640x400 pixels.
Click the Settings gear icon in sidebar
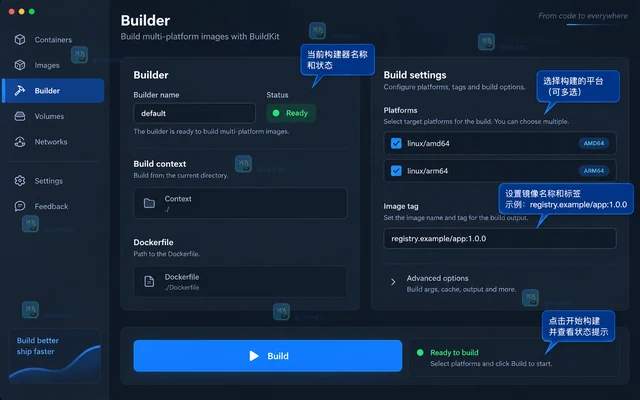(20, 180)
